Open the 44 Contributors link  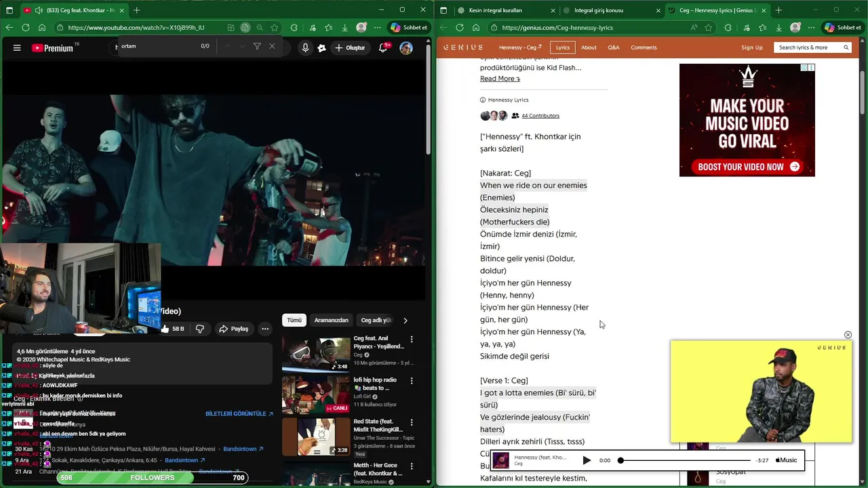click(x=540, y=116)
